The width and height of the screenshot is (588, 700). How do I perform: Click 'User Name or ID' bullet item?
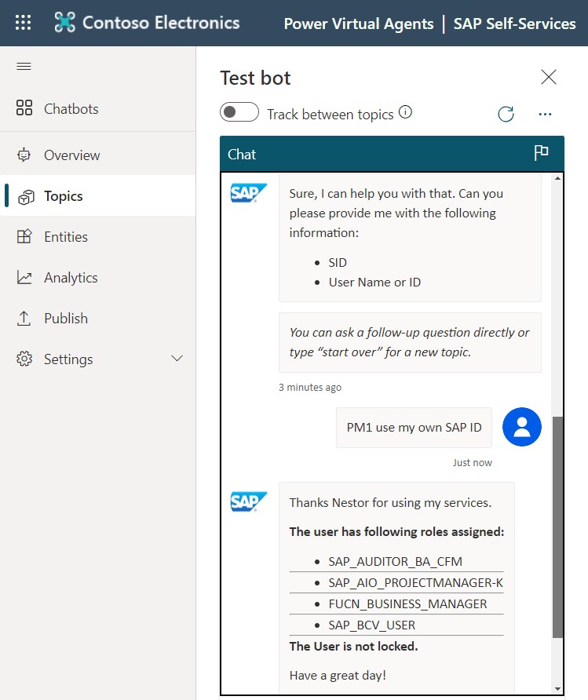click(x=374, y=283)
